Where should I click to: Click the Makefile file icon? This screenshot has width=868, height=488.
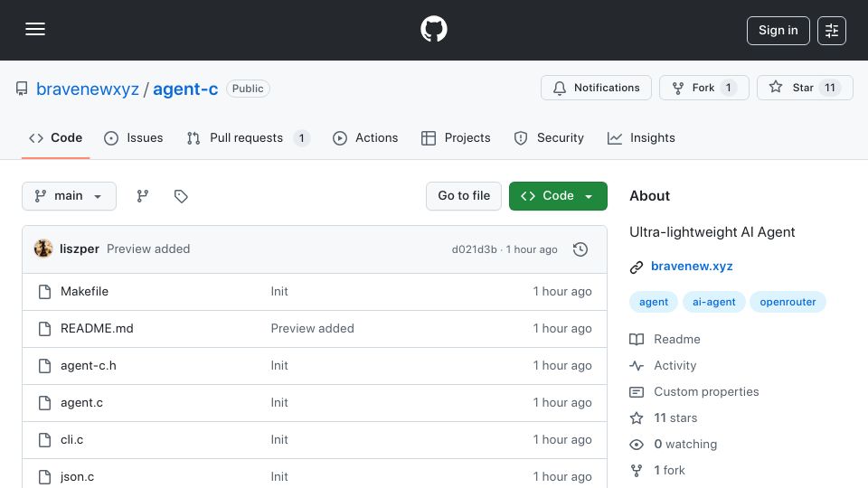tap(45, 292)
